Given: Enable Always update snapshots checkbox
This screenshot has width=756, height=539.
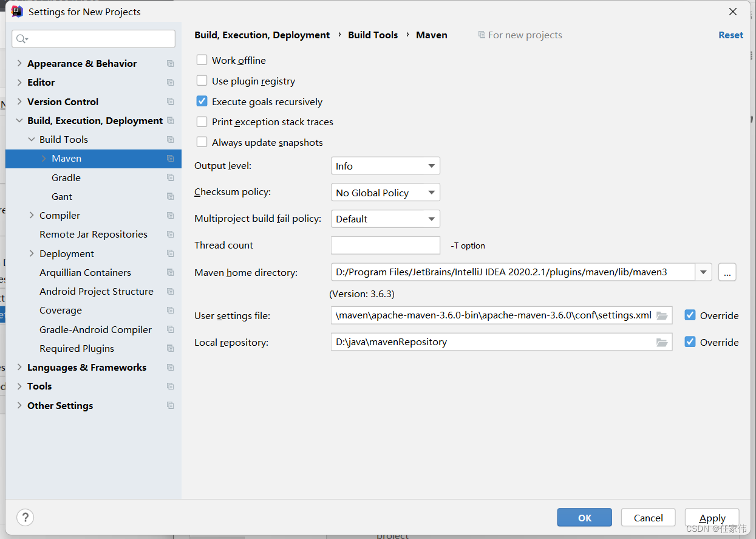Looking at the screenshot, I should point(202,142).
